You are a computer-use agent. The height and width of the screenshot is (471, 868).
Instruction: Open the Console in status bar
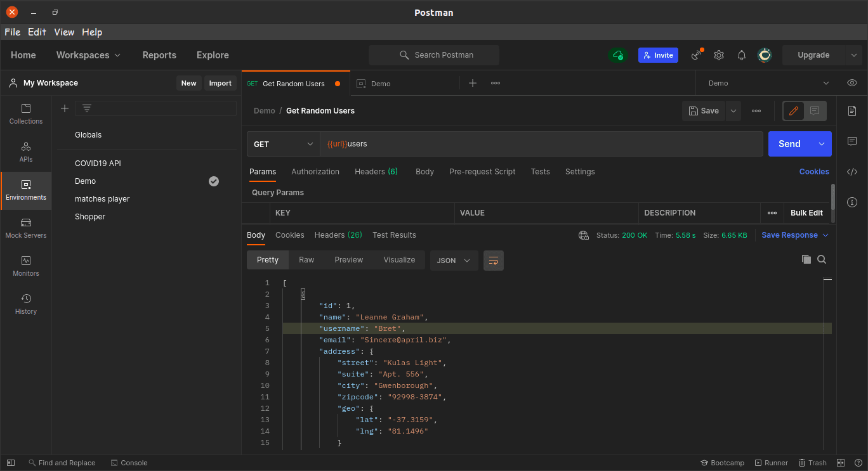(129, 463)
